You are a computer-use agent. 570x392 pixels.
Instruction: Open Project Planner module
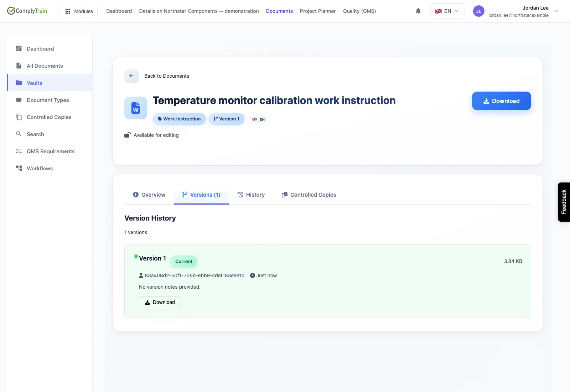point(318,11)
